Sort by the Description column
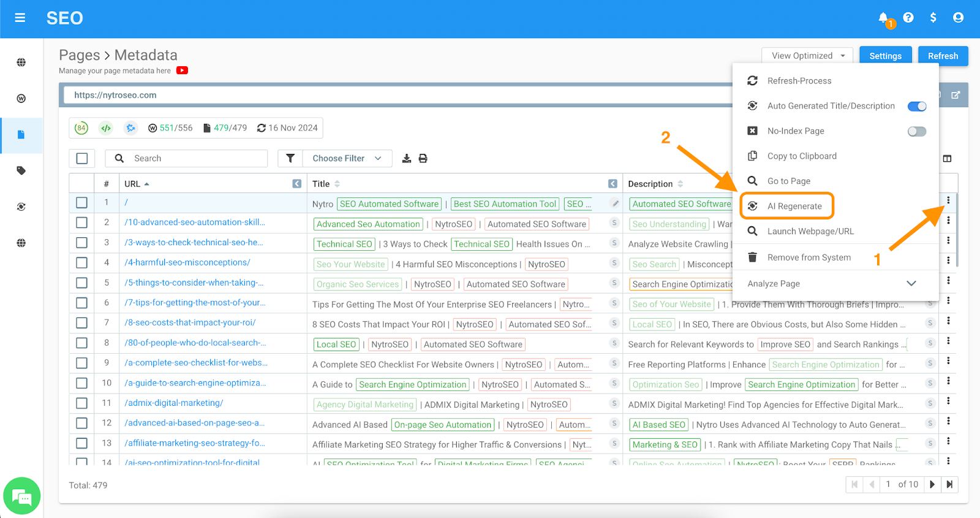 coord(655,184)
